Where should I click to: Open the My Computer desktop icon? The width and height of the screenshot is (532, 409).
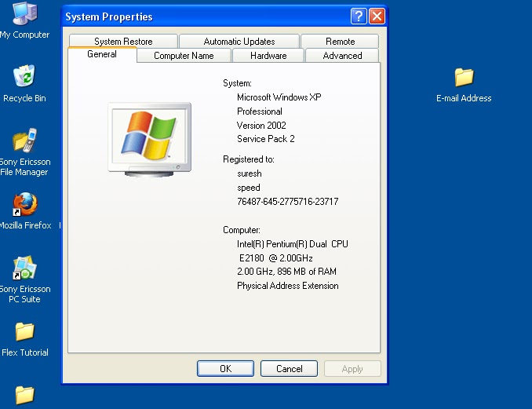click(x=25, y=13)
